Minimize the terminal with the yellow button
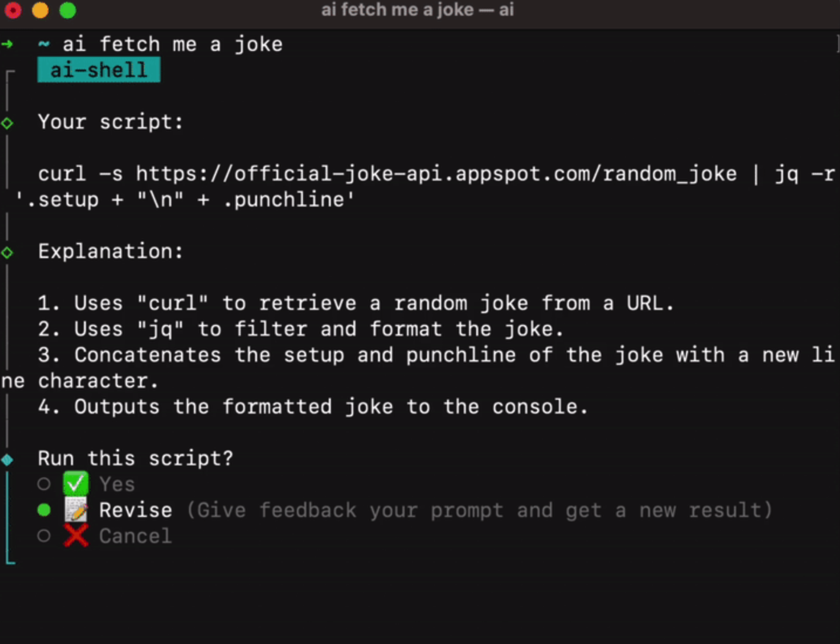The image size is (840, 644). click(x=40, y=10)
